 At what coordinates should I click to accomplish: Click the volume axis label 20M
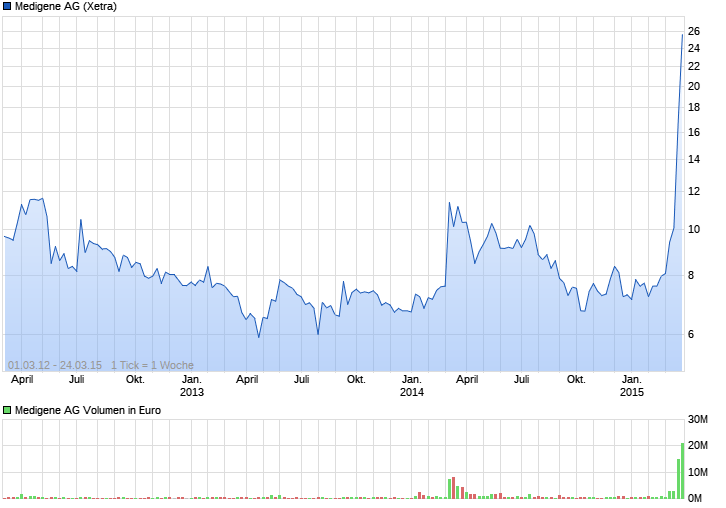pyautogui.click(x=697, y=445)
